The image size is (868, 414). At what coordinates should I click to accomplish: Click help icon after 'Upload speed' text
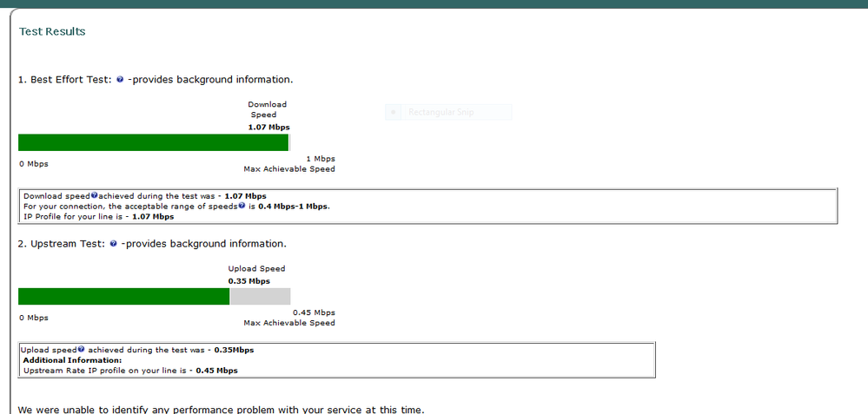pos(82,349)
